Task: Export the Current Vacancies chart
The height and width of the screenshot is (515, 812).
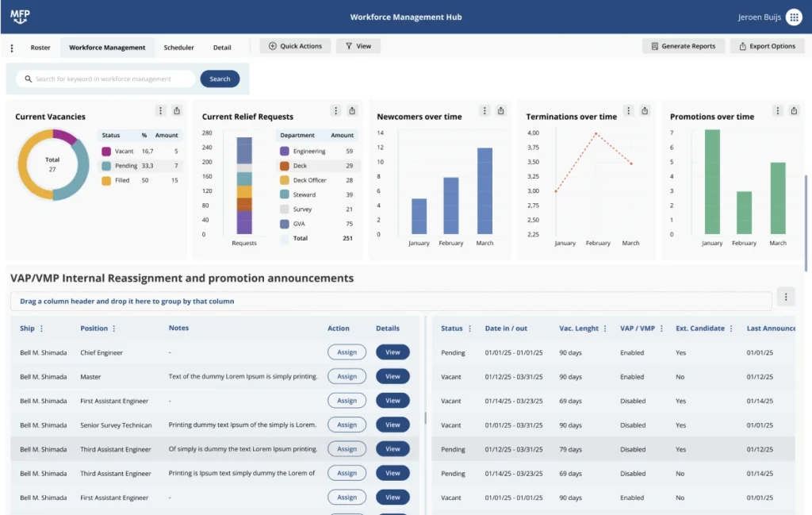Action: (x=177, y=111)
